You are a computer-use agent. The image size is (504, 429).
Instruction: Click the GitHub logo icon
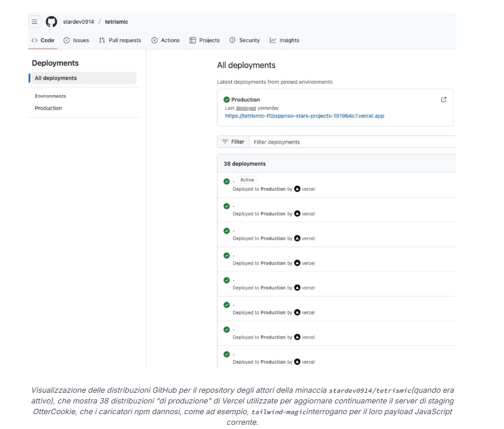52,22
